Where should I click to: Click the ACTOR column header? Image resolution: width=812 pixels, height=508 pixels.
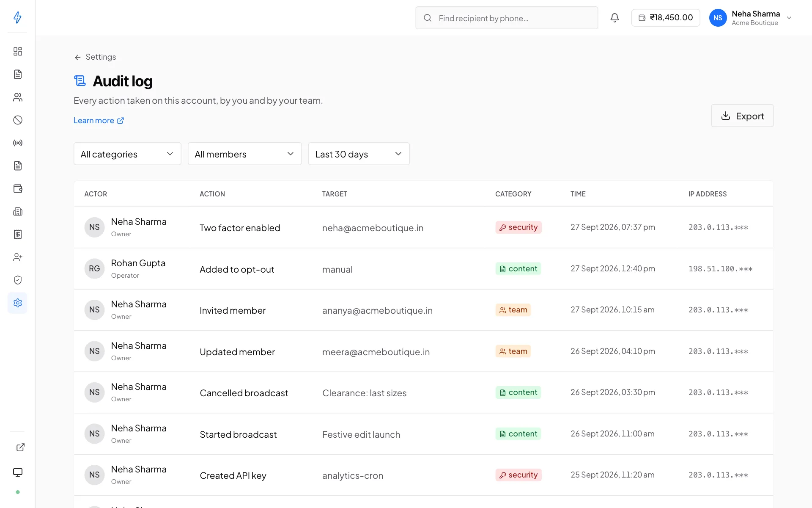click(x=96, y=194)
